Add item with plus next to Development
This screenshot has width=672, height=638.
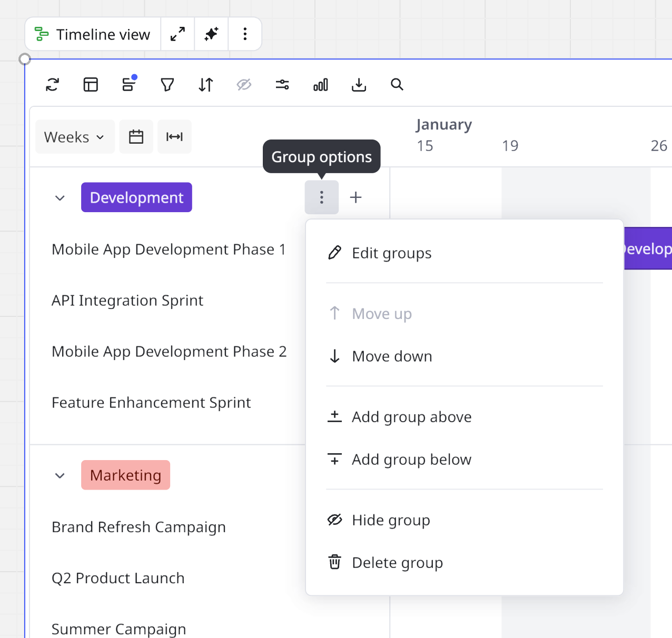tap(356, 197)
